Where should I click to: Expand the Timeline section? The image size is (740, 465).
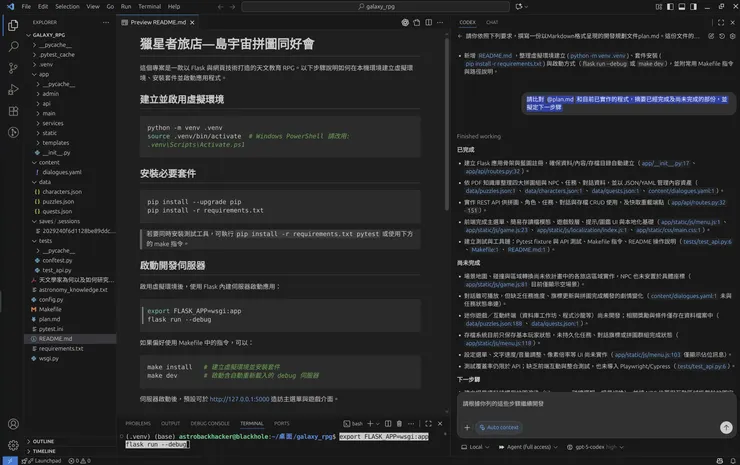(x=44, y=451)
